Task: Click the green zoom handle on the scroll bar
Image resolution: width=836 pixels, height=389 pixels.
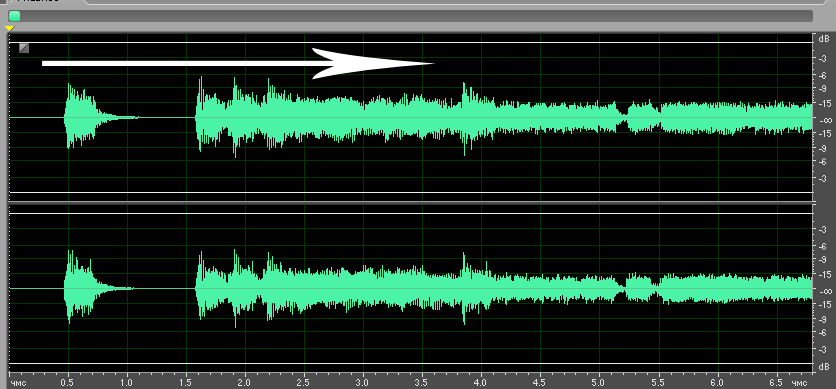Action: 14,17
